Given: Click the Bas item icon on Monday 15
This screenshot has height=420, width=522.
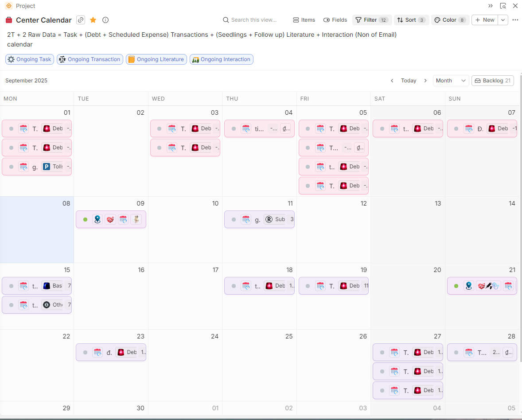Looking at the screenshot, I should [47, 286].
